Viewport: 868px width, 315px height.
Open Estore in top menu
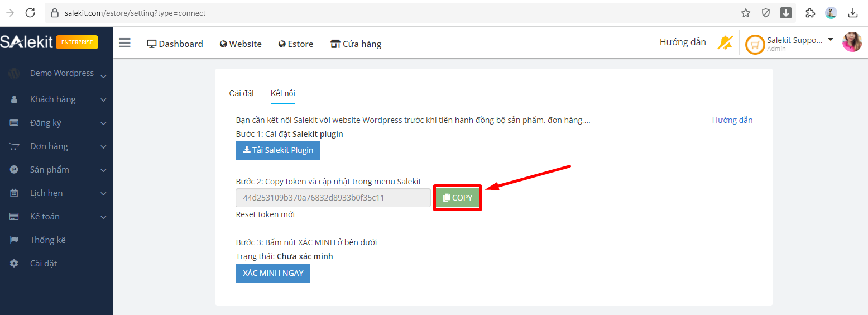[296, 44]
